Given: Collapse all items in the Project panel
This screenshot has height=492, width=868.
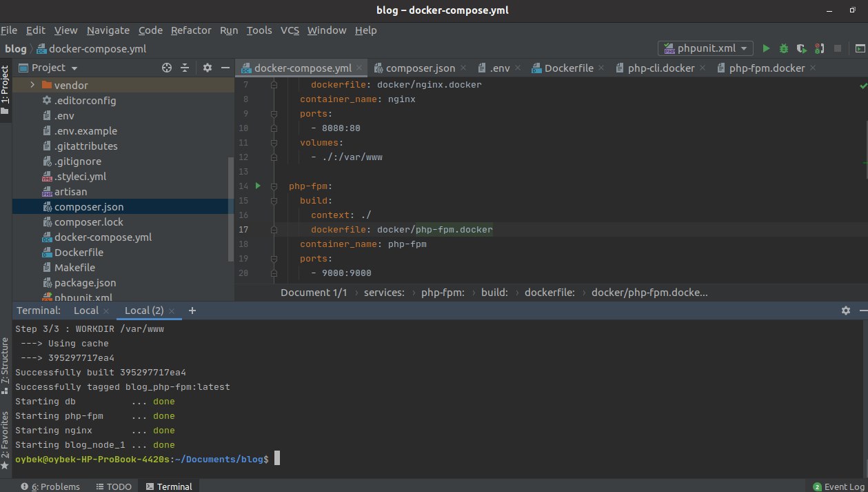Looking at the screenshot, I should [x=185, y=68].
